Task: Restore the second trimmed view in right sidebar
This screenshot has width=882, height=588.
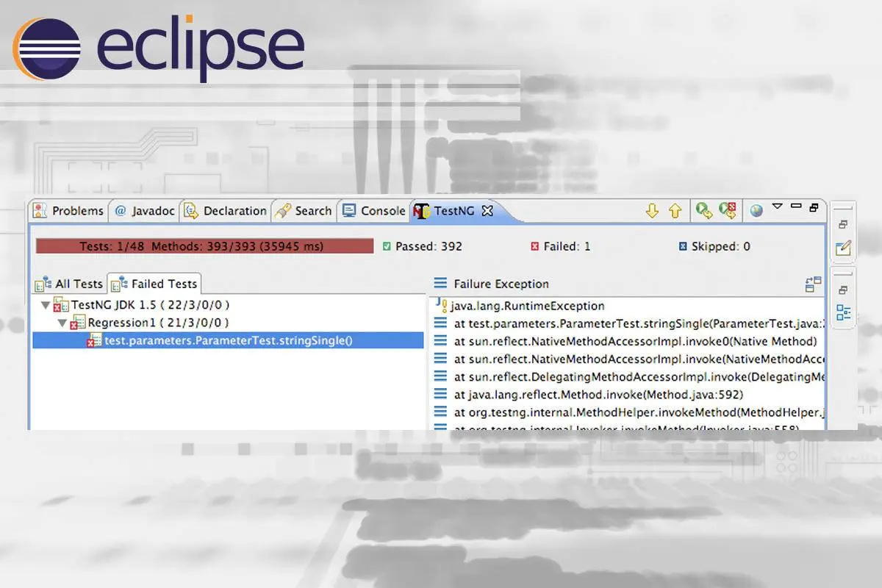Action: (843, 290)
